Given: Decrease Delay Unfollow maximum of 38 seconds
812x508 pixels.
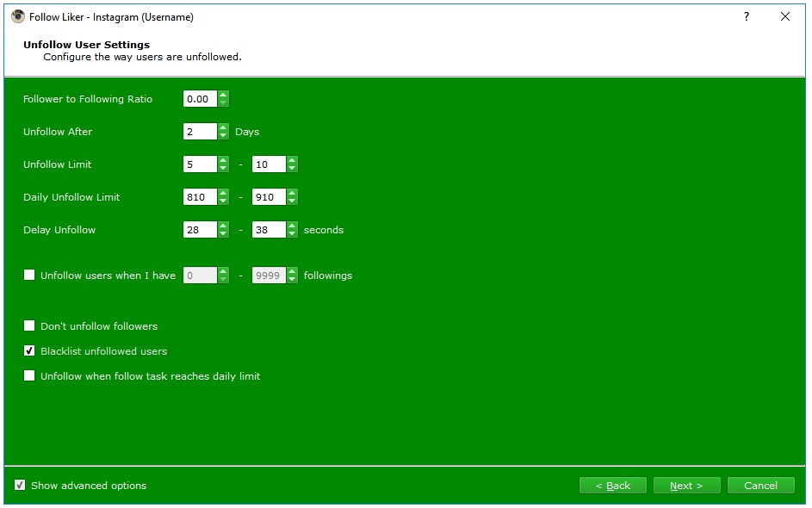Looking at the screenshot, I should [292, 233].
